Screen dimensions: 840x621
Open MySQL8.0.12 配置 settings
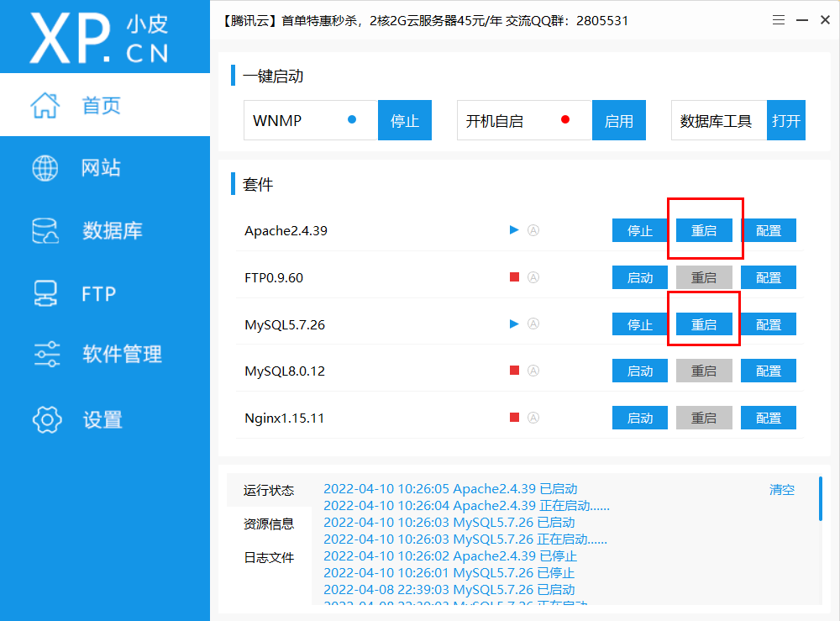pyautogui.click(x=769, y=371)
